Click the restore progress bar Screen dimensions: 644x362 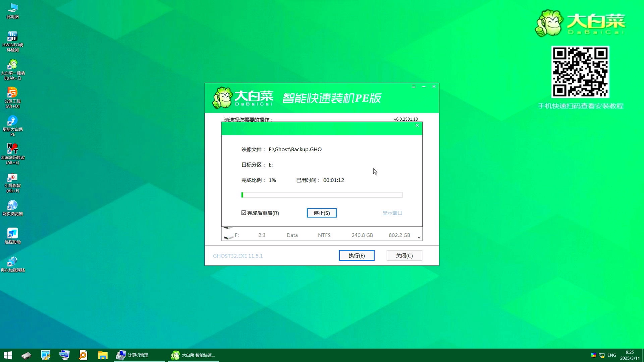point(322,195)
